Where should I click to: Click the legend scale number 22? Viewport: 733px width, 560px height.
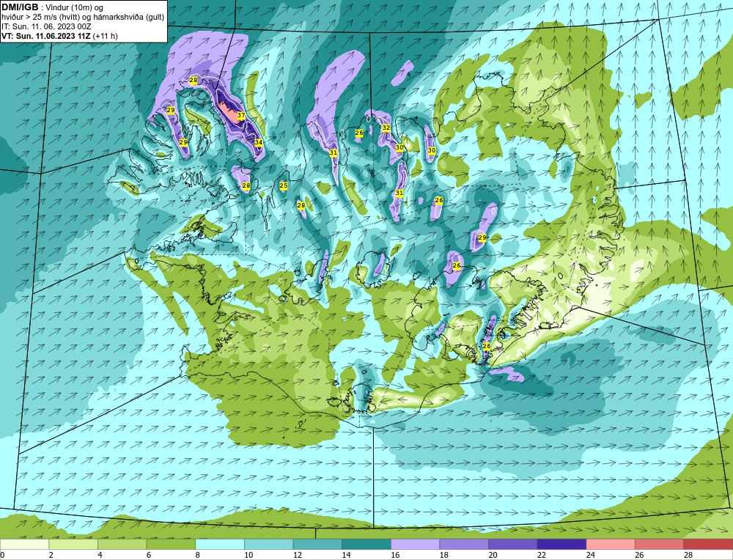(542, 555)
